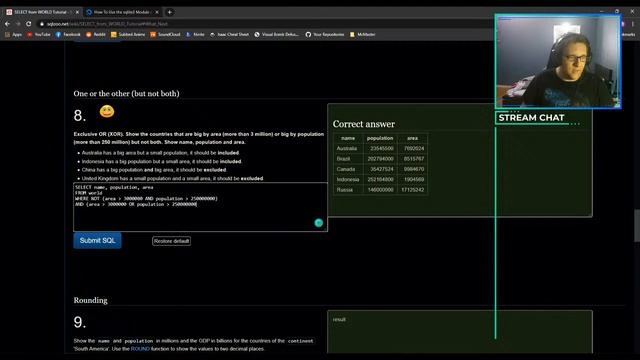Open the Isaac Cheat Sheet bookmark
This screenshot has width=640, height=360.
pos(229,35)
